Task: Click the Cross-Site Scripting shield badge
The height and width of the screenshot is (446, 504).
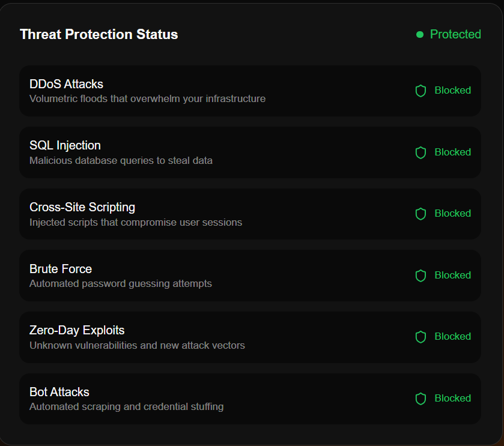Action: [x=421, y=214]
